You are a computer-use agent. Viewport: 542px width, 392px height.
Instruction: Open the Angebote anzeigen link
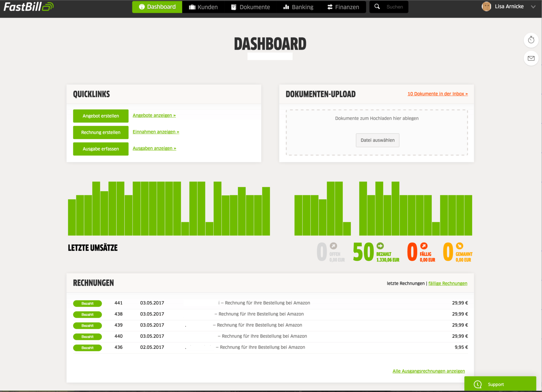point(154,115)
